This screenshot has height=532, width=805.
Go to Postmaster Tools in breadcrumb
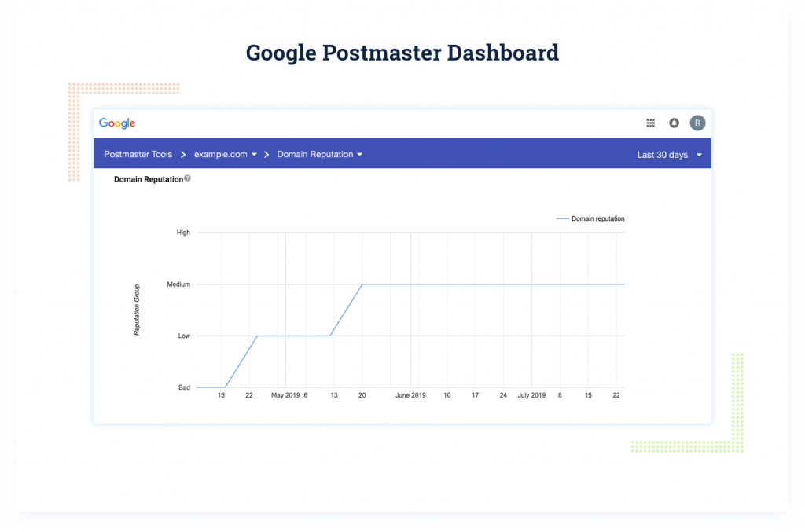pos(138,155)
